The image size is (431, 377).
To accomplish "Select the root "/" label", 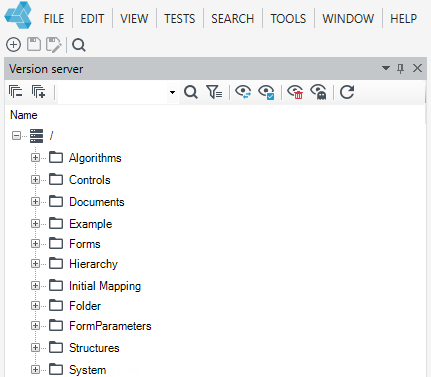I will (51, 136).
